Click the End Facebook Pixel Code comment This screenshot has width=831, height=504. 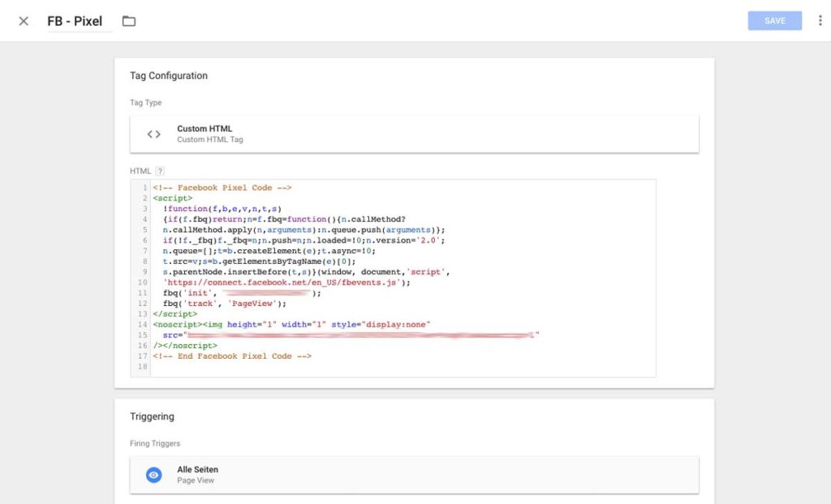click(x=232, y=356)
